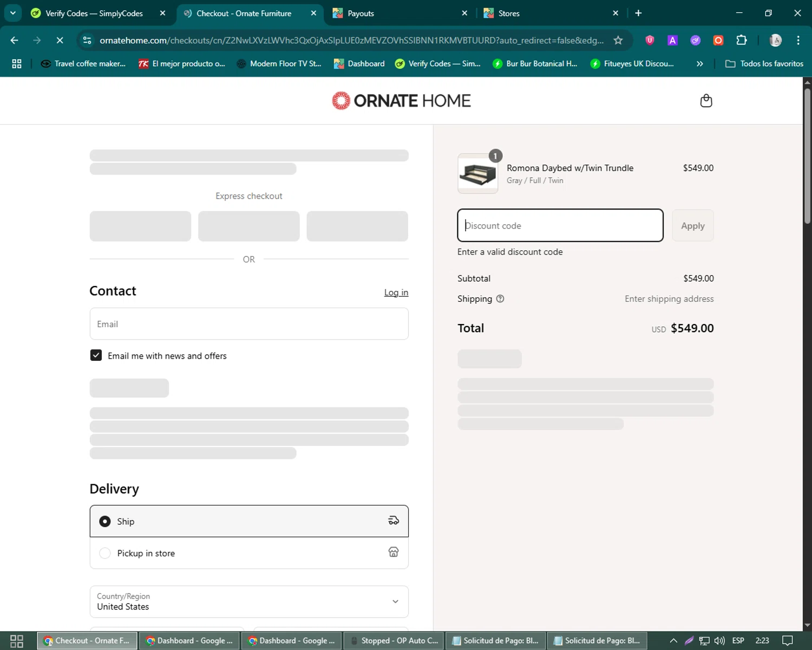
Task: Open first Dashboard - Google taskbar window
Action: click(x=189, y=641)
